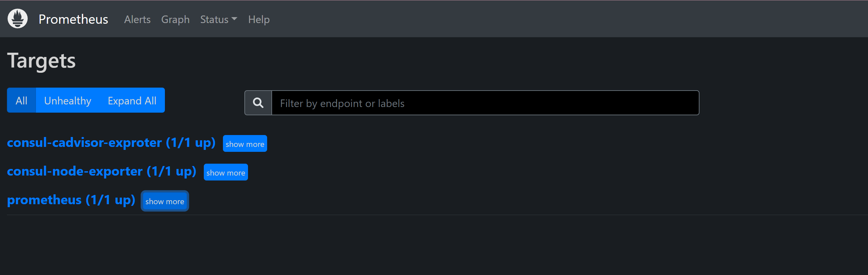Toggle the Expand All button
Viewport: 868px width, 275px height.
click(132, 100)
